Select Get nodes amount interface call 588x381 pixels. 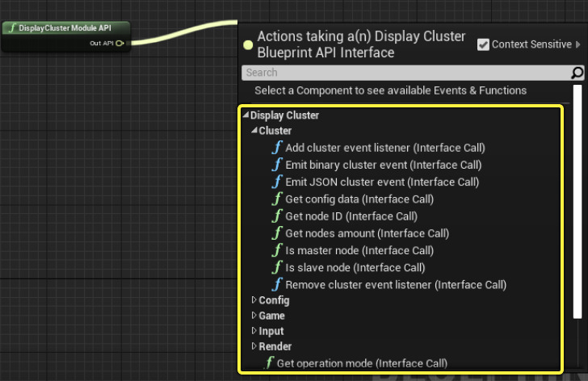coord(367,233)
